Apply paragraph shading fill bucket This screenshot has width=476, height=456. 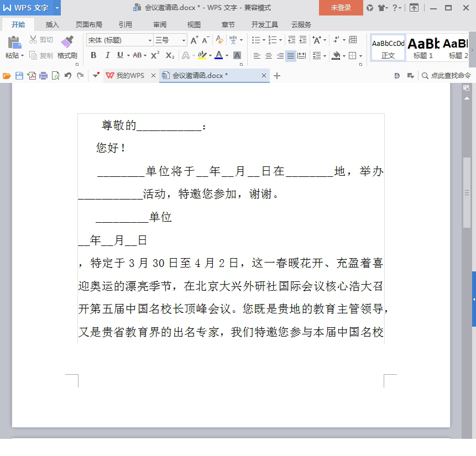tap(336, 56)
